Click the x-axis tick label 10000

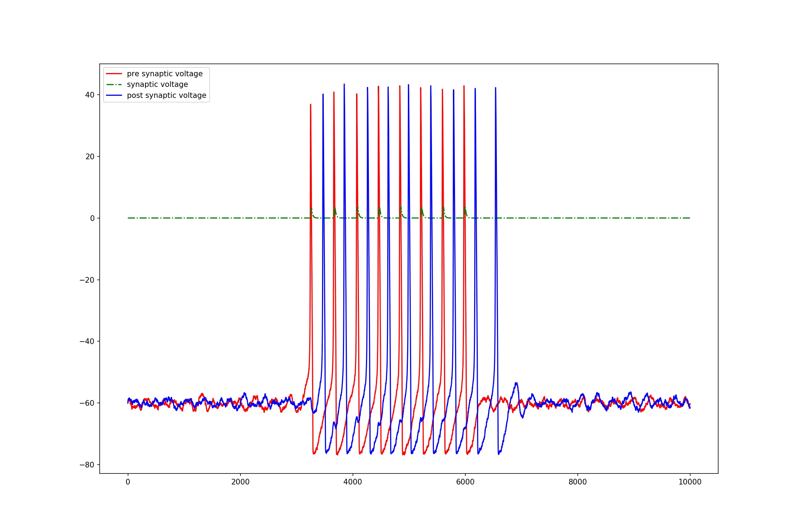tap(690, 482)
